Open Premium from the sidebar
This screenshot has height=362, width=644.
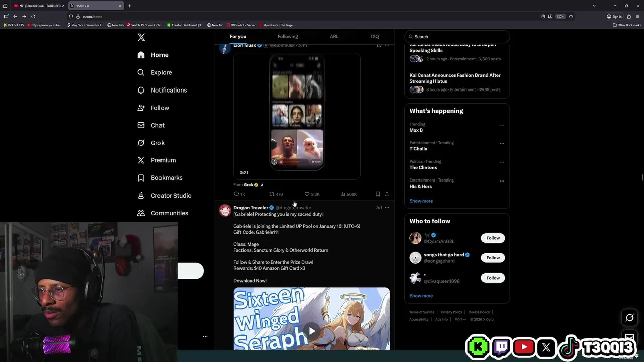click(x=156, y=160)
